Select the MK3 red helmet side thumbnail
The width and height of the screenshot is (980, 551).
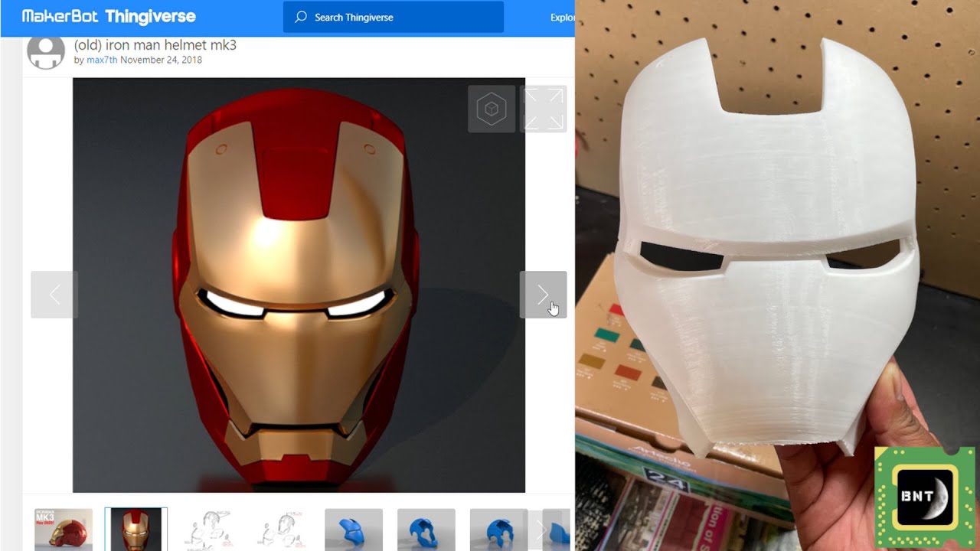tap(64, 530)
